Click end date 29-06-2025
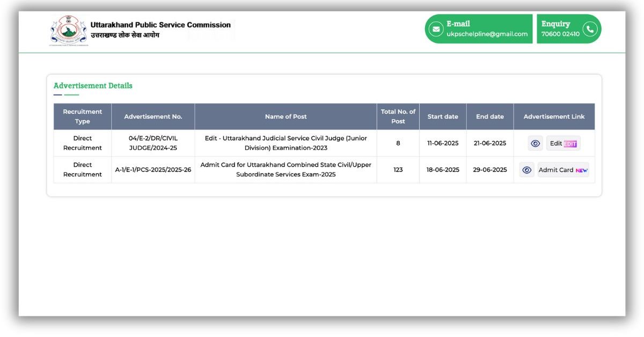This screenshot has height=337, width=644. 490,170
